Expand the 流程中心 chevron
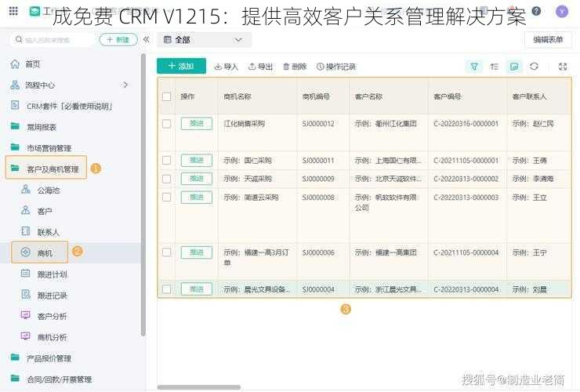 [x=125, y=85]
